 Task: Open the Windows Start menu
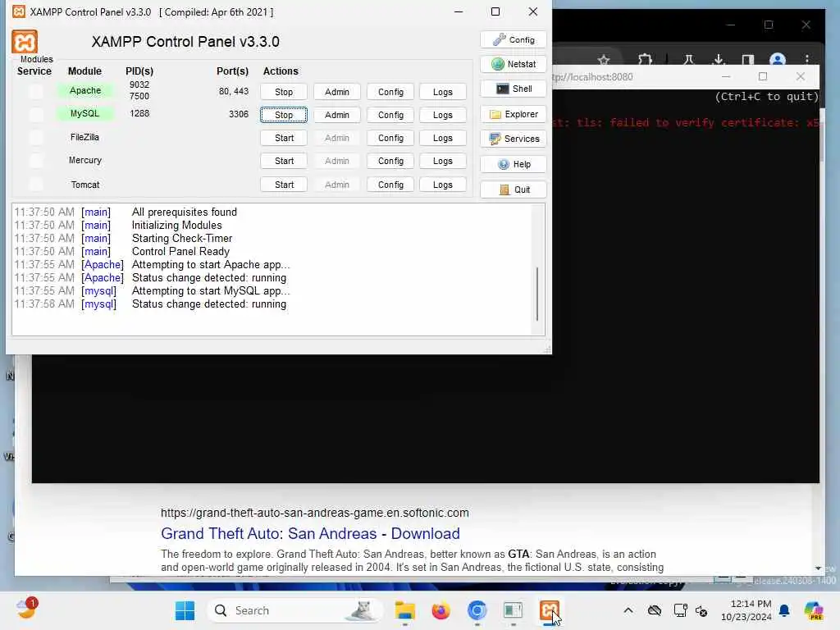click(185, 610)
